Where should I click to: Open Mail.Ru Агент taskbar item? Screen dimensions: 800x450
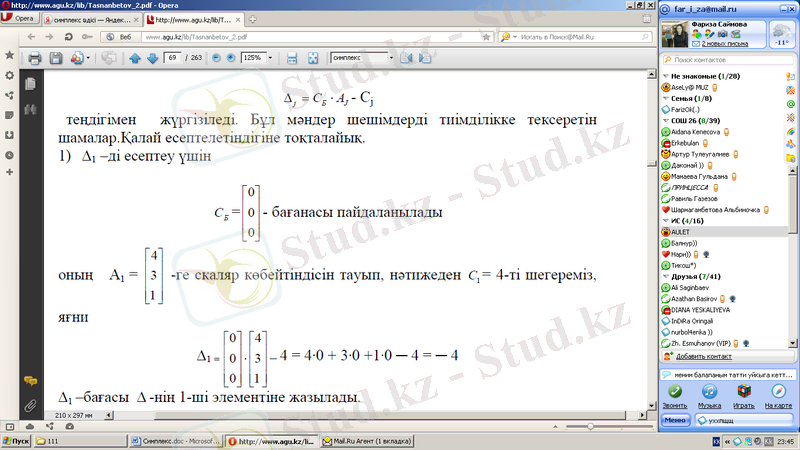(367, 441)
